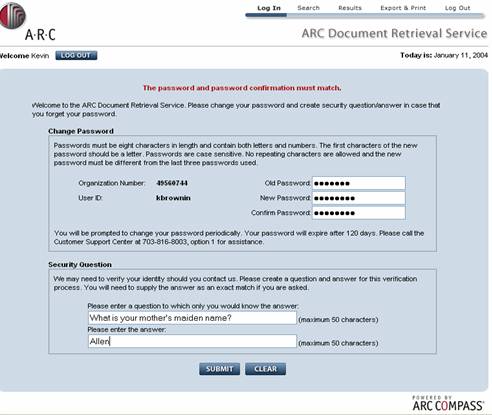Click into the New Password field
Screen dimensions: 492x415
click(x=359, y=198)
